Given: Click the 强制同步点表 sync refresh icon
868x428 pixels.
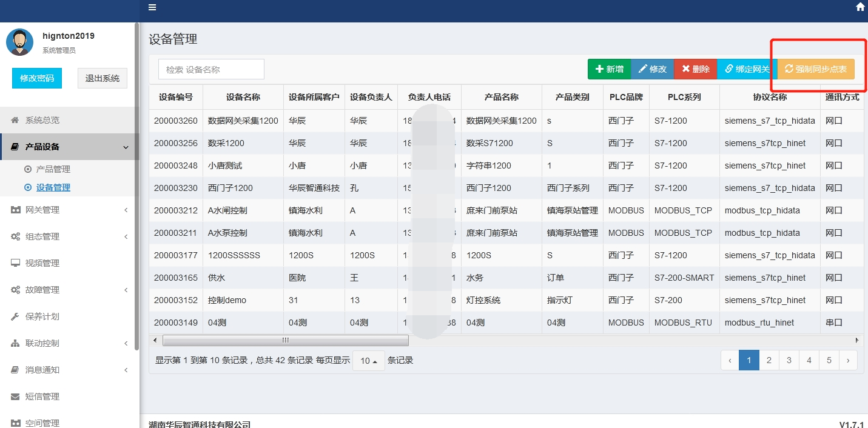Looking at the screenshot, I should tap(789, 69).
